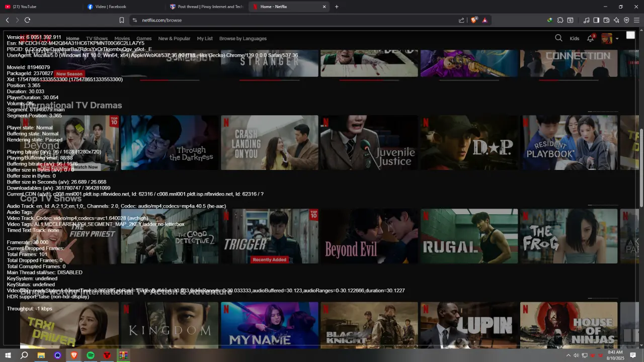Click the Netflix profile avatar

point(607,38)
